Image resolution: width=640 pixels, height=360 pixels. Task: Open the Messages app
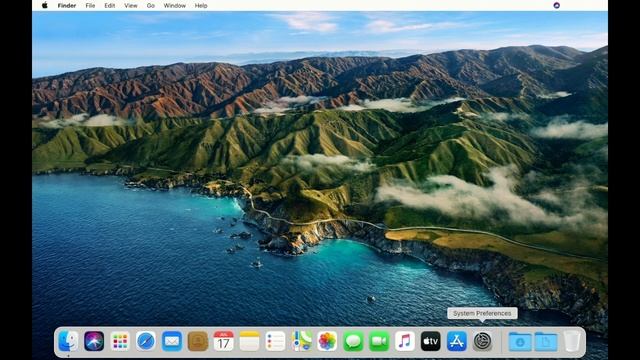pos(353,341)
